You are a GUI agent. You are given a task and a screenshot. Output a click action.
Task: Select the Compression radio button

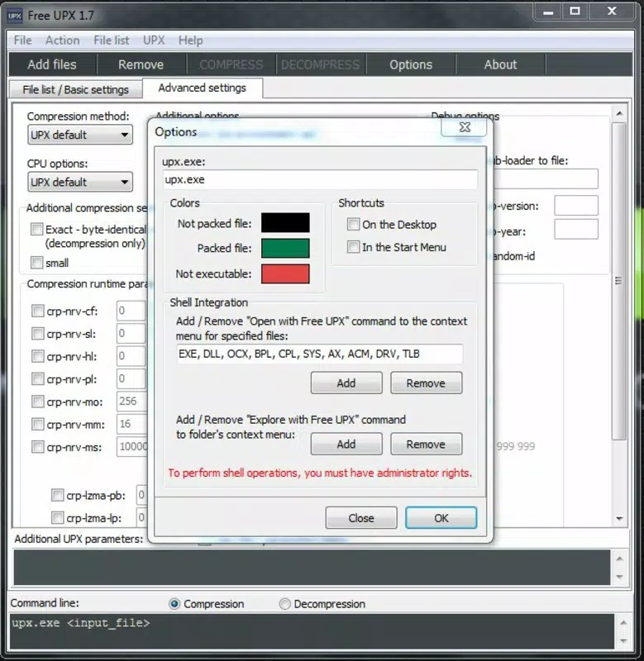[x=174, y=604]
